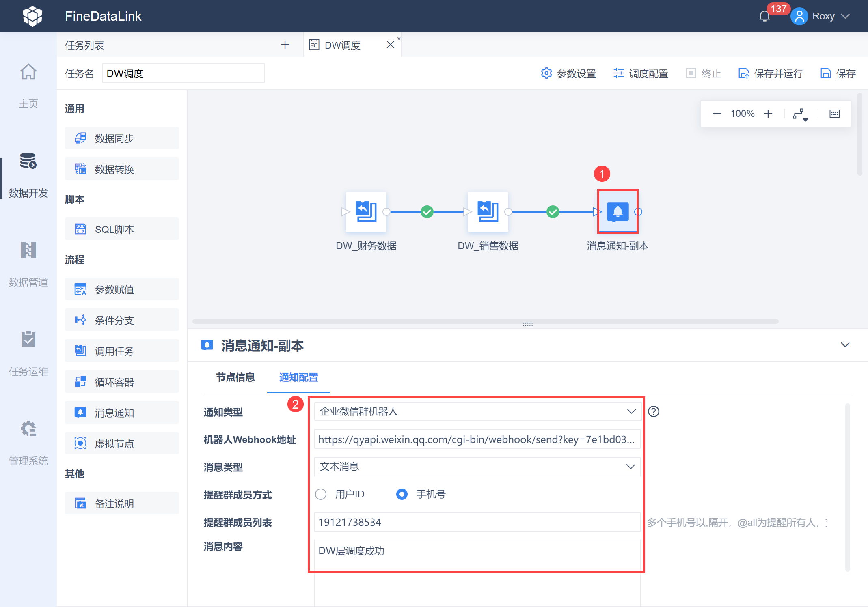
Task: Click the notification bell icon
Action: click(764, 16)
